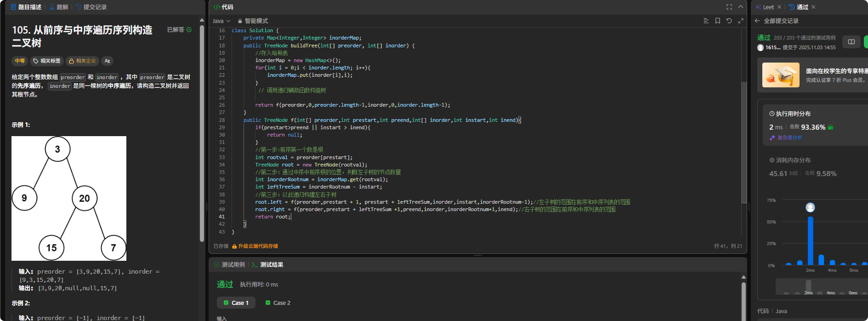
Task: Click the code editor vertical scrollbar
Action: [x=744, y=143]
